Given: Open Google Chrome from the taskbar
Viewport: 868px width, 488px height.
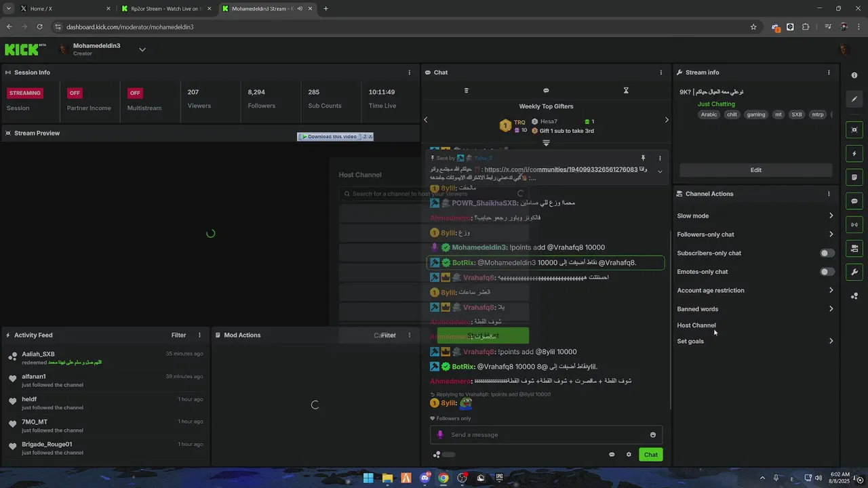Looking at the screenshot, I should [443, 478].
